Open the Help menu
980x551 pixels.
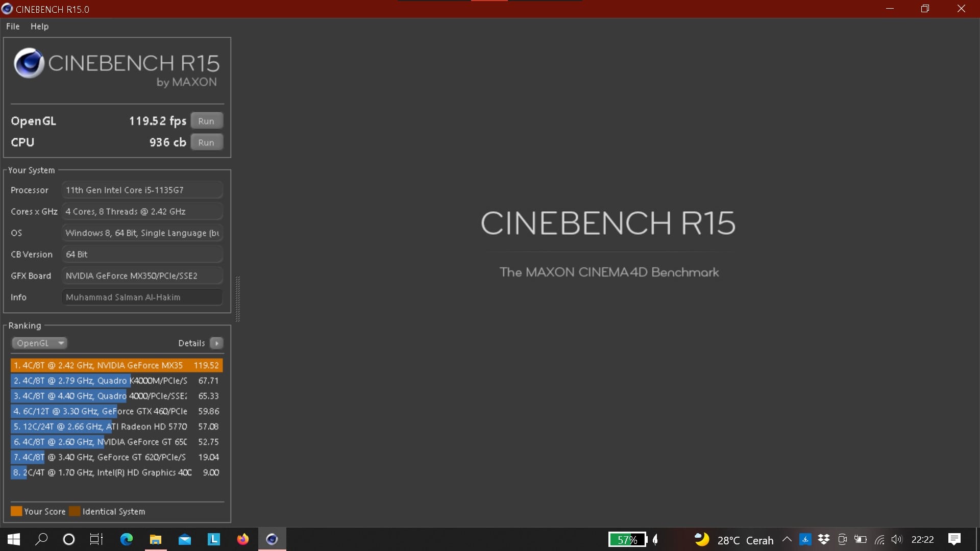point(39,27)
